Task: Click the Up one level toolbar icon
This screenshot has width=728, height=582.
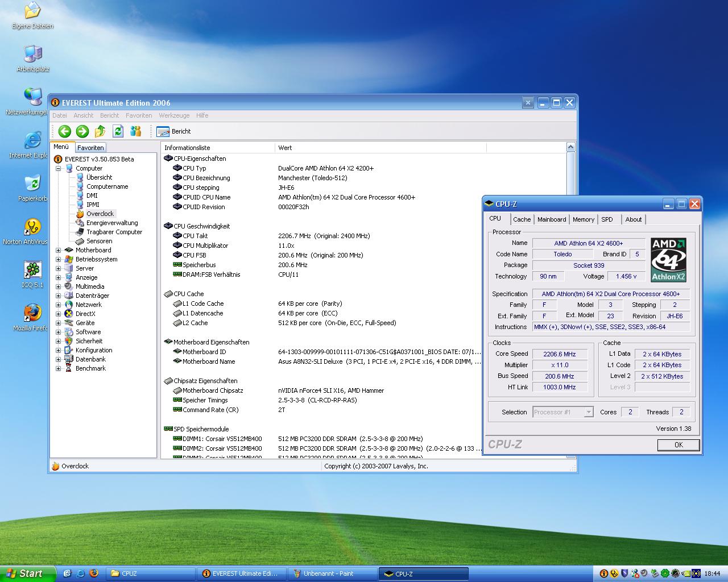Action: (x=100, y=131)
